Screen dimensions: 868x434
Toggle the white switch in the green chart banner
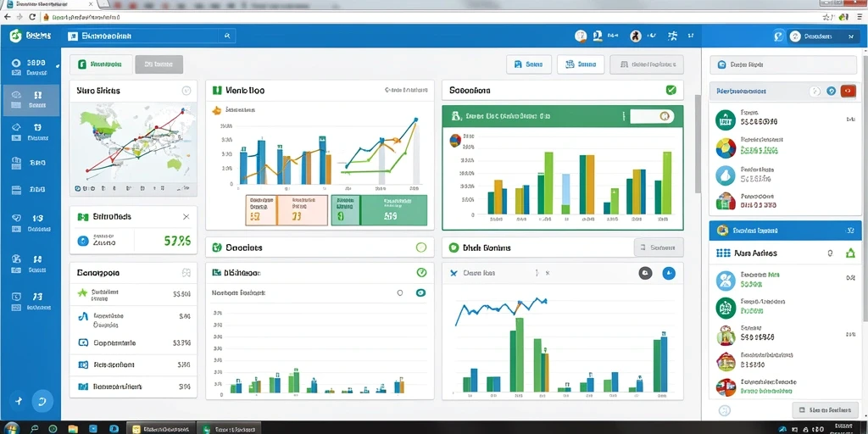[652, 116]
